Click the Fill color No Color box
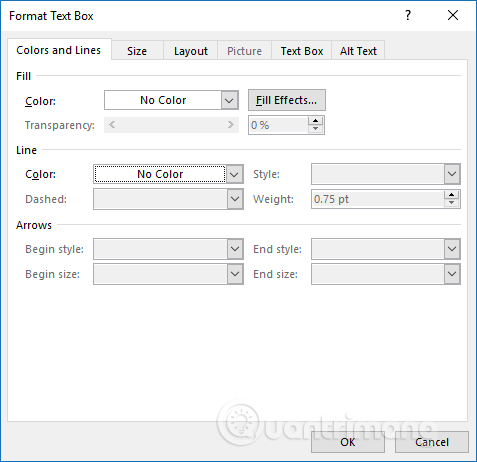Image resolution: width=477 pixels, height=462 pixels. (x=163, y=100)
